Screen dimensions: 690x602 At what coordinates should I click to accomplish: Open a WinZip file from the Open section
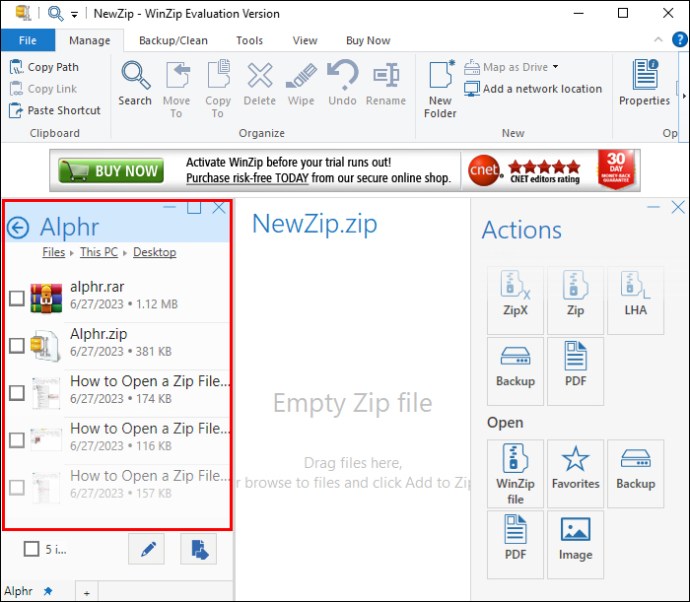tap(515, 474)
